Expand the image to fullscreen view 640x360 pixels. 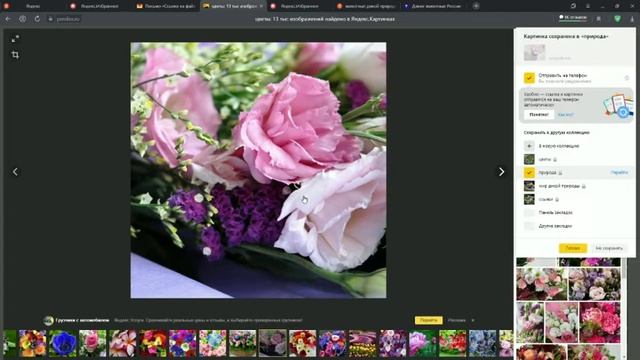[x=15, y=39]
